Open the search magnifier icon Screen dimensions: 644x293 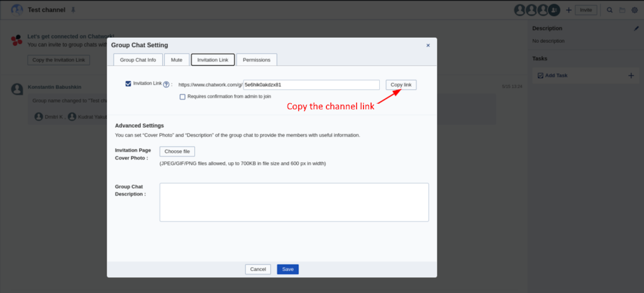point(609,10)
